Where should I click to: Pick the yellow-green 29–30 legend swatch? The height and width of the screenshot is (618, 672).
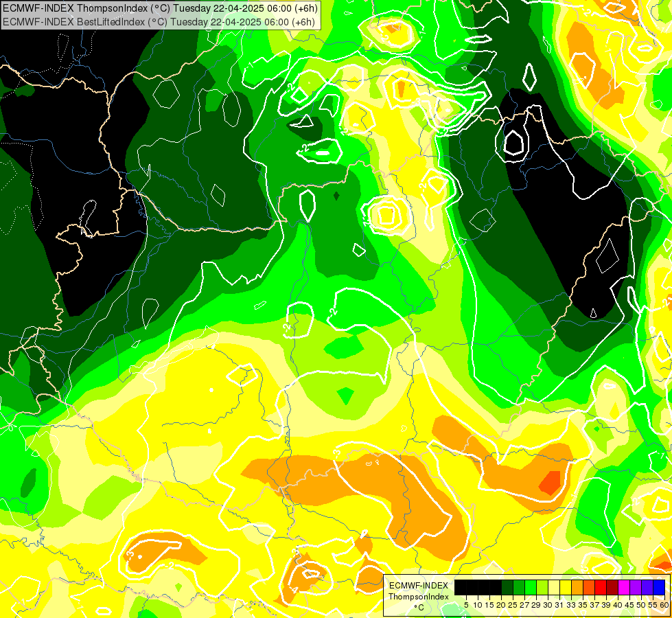[x=542, y=588]
